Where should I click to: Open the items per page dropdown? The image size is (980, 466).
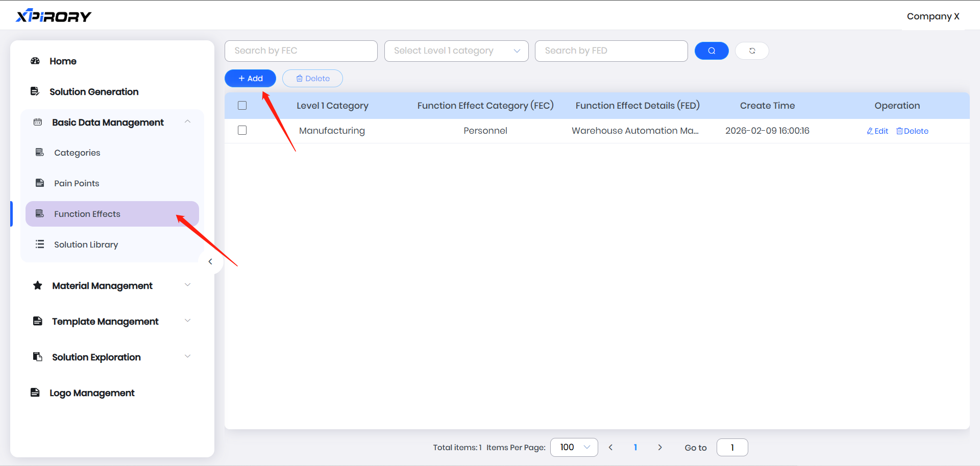[x=574, y=447]
